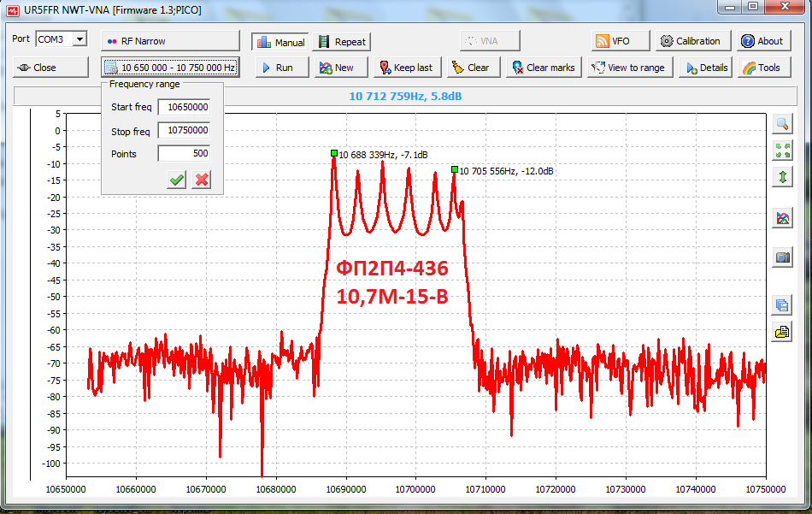Click the yellow folder open-file icon
This screenshot has height=514, width=812.
(781, 332)
